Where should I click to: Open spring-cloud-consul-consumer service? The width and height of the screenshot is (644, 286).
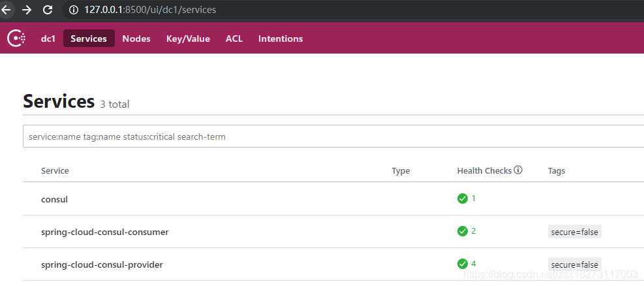(105, 232)
